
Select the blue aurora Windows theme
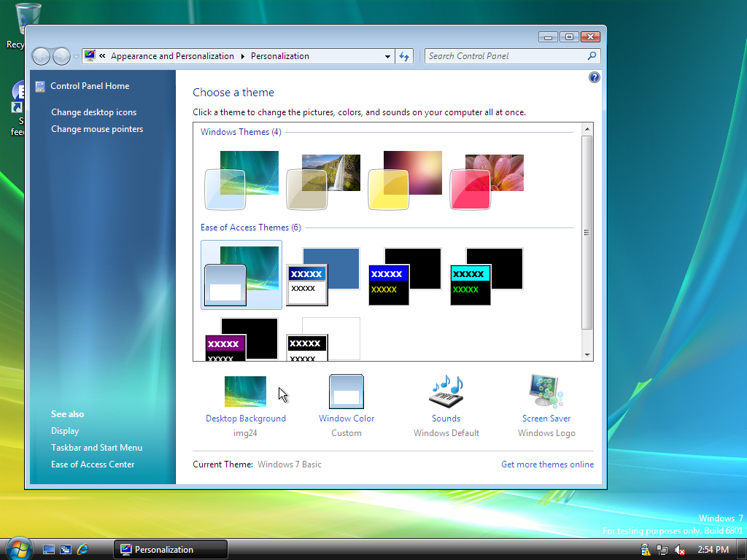241,180
